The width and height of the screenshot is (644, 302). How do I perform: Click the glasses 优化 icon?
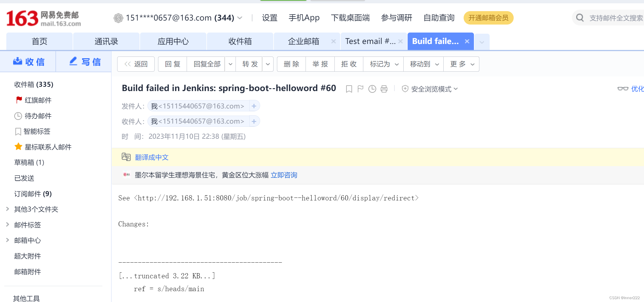click(623, 89)
